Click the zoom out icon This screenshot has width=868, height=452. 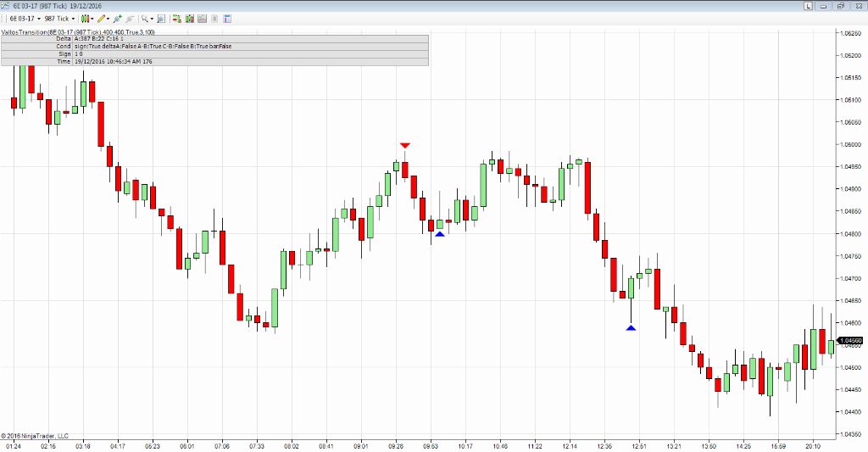click(x=130, y=18)
